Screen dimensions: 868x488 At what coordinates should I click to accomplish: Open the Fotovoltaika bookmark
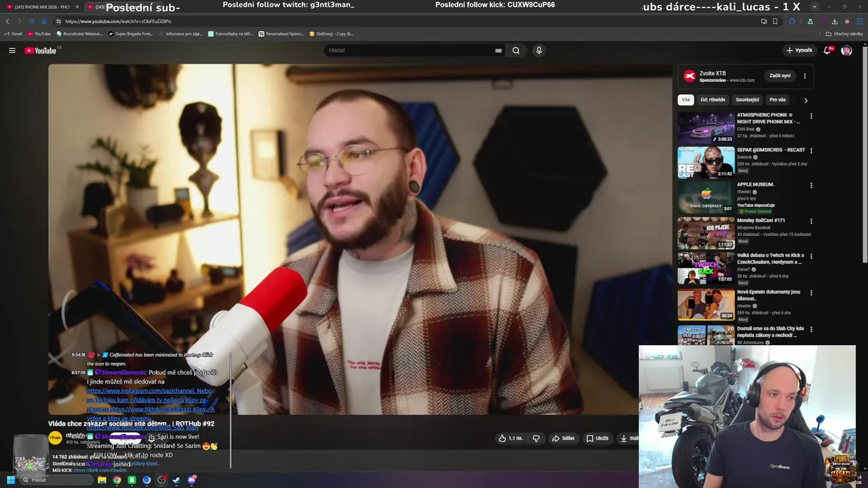[231, 33]
